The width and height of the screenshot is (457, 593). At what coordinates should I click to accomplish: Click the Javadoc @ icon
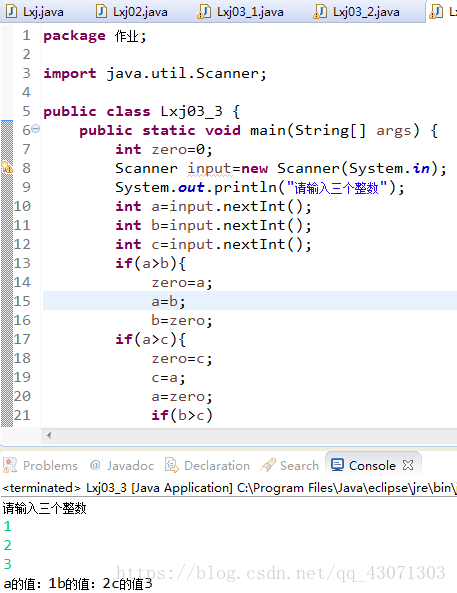95,465
